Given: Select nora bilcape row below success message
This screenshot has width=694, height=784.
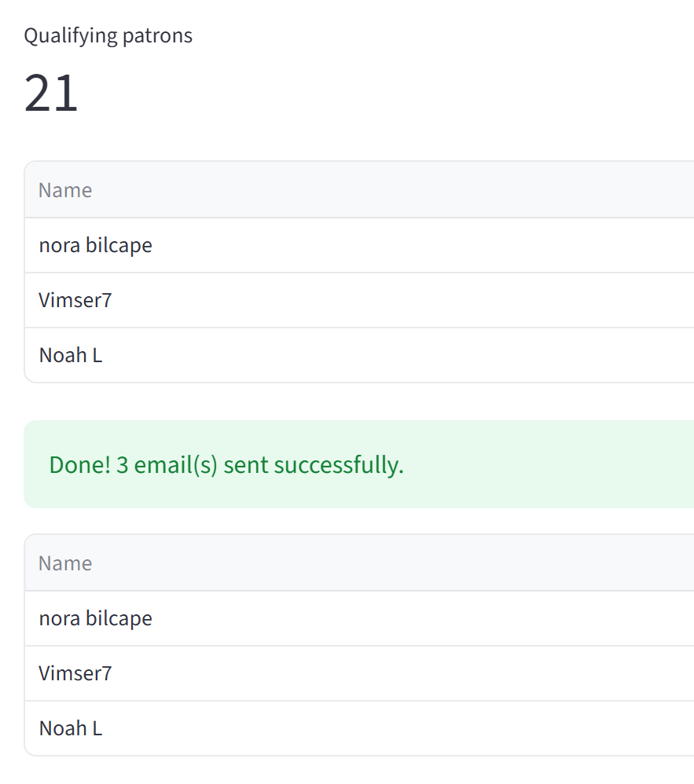Looking at the screenshot, I should tap(359, 618).
